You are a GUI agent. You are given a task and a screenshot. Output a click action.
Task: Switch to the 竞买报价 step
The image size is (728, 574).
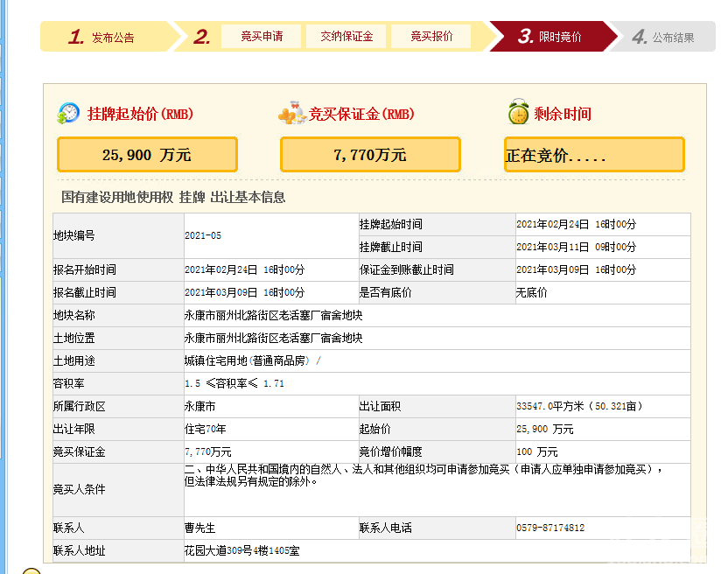tap(431, 37)
